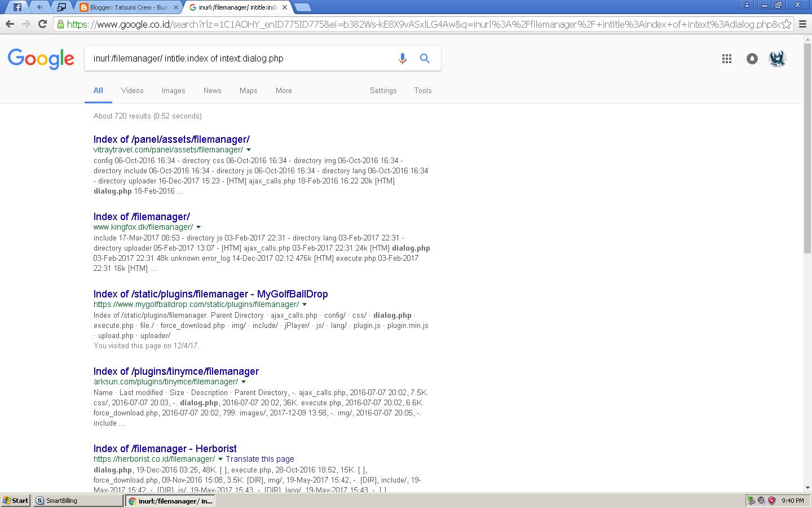Open the Google account avatar
The image size is (812, 508).
click(778, 58)
